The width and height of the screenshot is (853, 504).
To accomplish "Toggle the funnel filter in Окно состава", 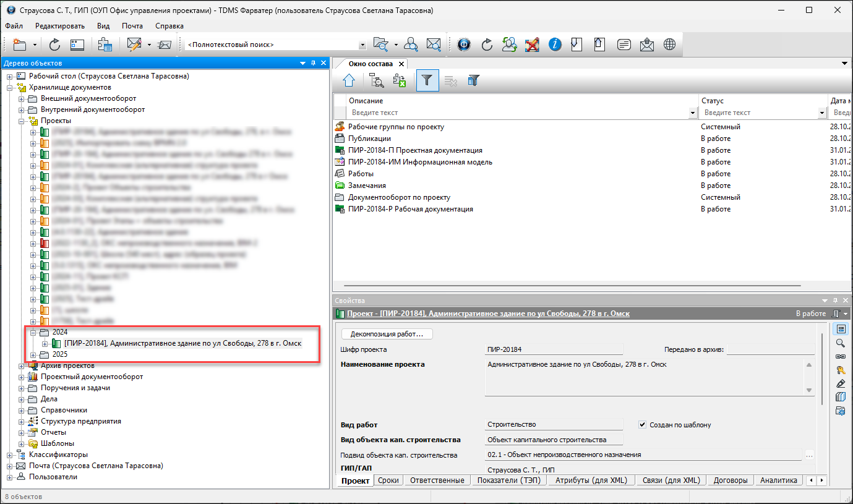I will point(427,80).
